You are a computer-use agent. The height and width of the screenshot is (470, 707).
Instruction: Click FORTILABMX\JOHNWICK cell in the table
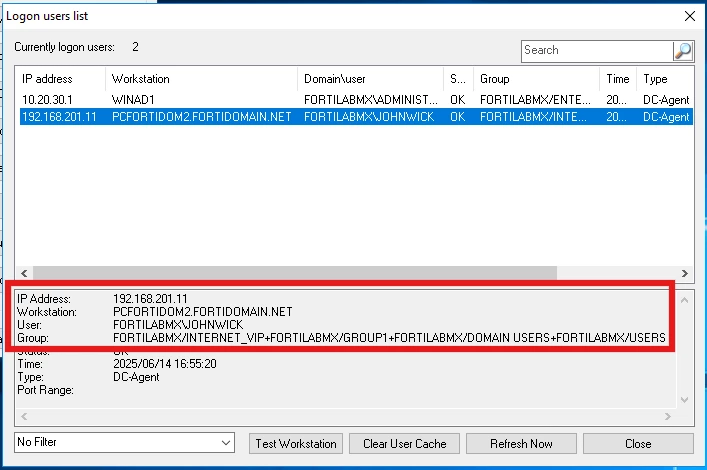[369, 117]
